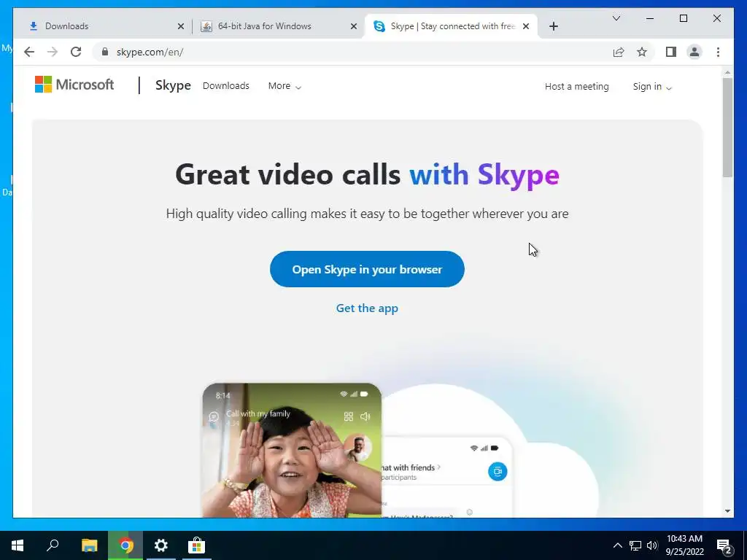Click the browser forward arrow
This screenshot has width=747, height=560.
click(x=53, y=52)
